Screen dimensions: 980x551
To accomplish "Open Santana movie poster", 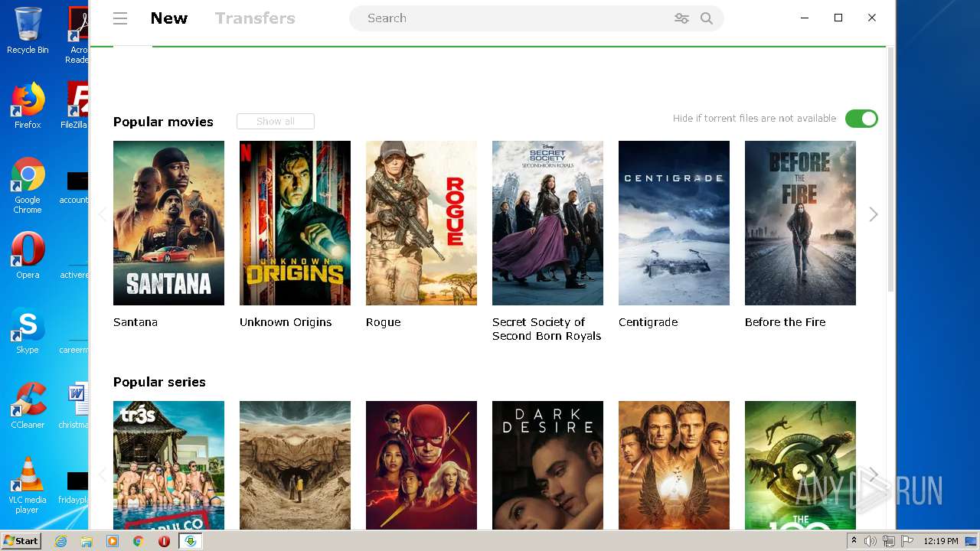I will 168,223.
